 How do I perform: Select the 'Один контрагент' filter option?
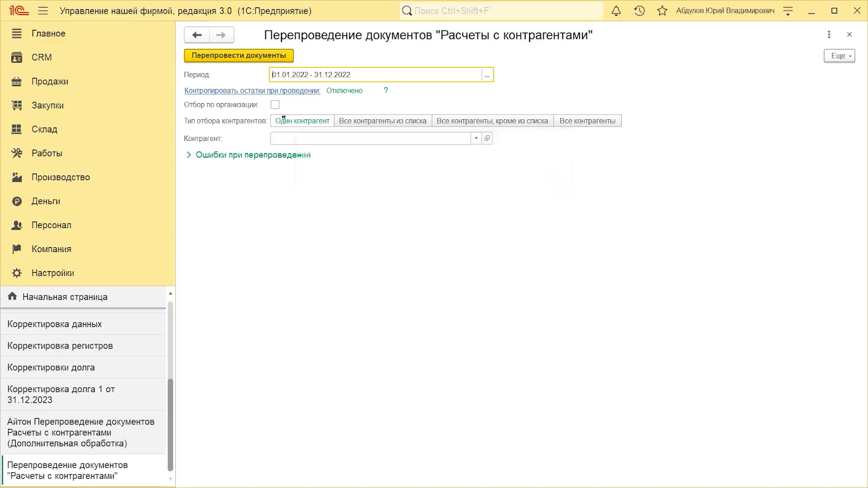tap(302, 121)
